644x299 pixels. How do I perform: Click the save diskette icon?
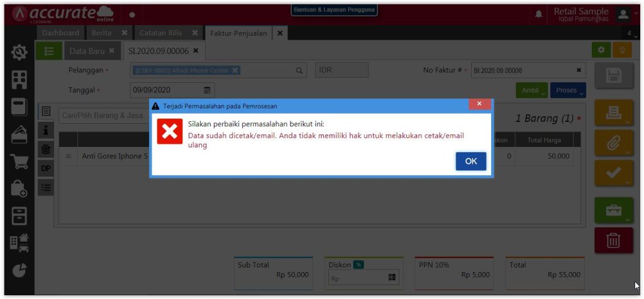pyautogui.click(x=613, y=77)
